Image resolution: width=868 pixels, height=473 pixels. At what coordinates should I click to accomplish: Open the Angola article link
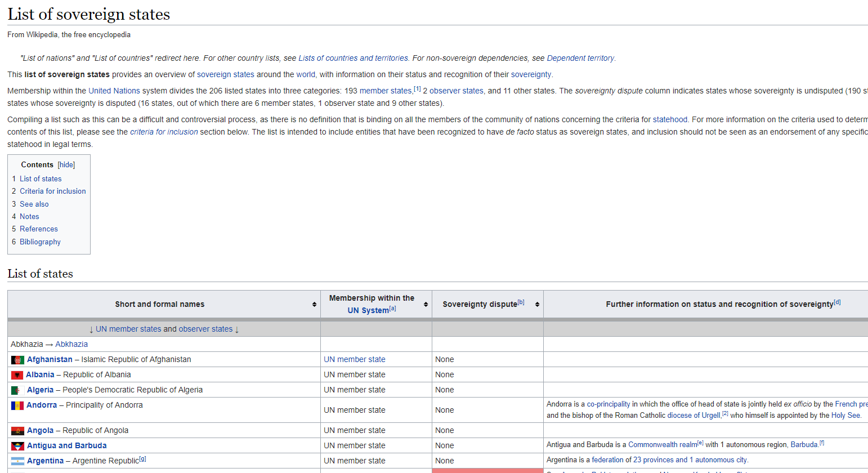40,430
